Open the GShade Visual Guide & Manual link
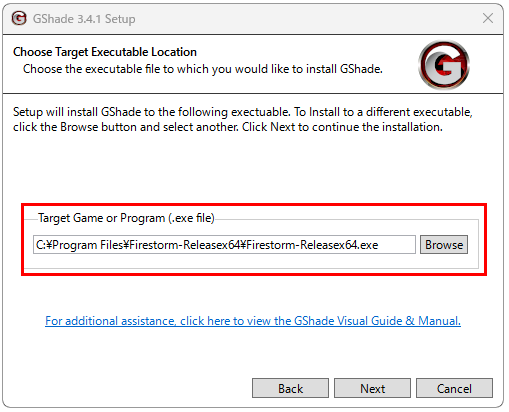The height and width of the screenshot is (412, 509). coord(253,321)
